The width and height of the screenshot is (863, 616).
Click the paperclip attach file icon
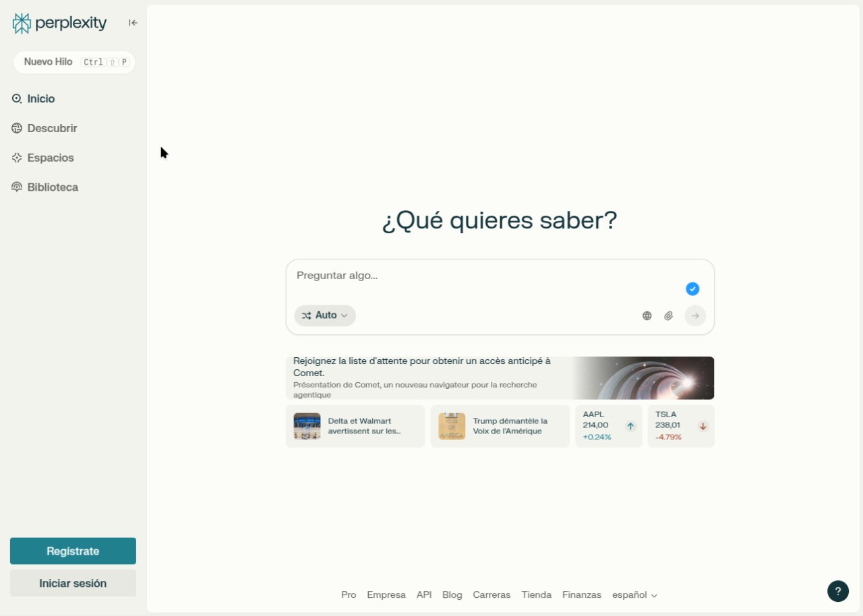coord(668,315)
